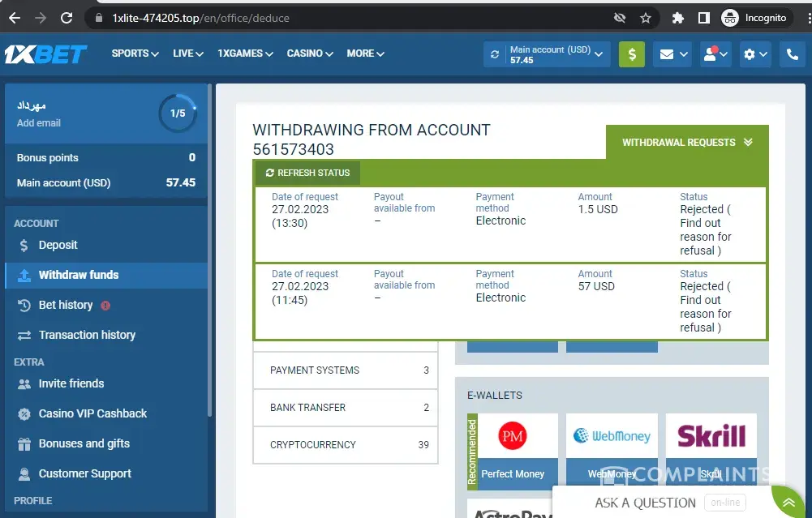Image resolution: width=812 pixels, height=518 pixels.
Task: Find out refusal reason for 57 USD request
Action: pos(705,314)
